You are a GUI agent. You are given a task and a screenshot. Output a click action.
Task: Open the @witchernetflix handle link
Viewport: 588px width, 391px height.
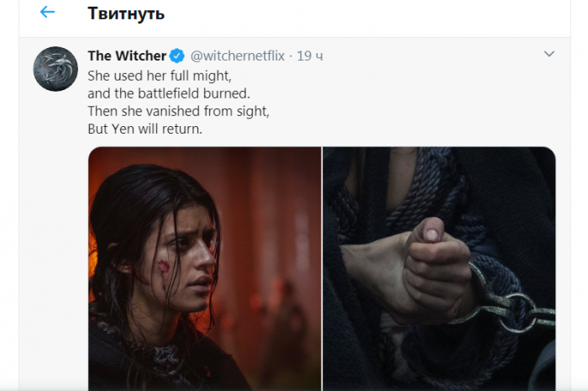coord(238,55)
